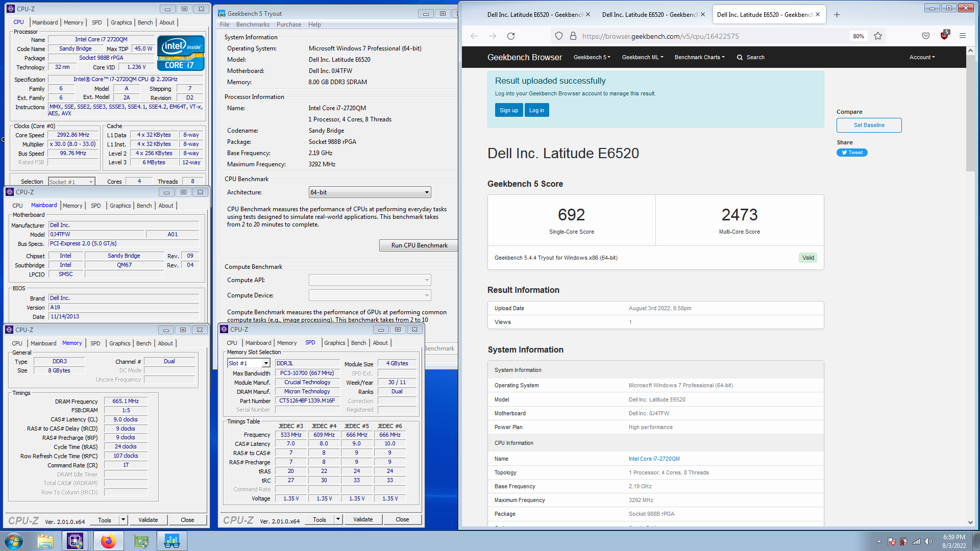The width and height of the screenshot is (980, 551).
Task: Click Geekbench Browser home logo text
Action: point(524,57)
